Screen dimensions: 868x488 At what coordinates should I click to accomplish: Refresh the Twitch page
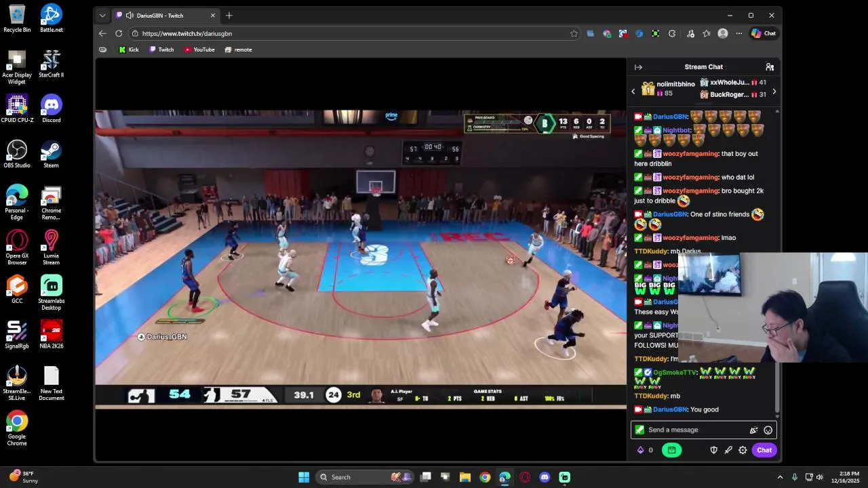click(x=119, y=33)
